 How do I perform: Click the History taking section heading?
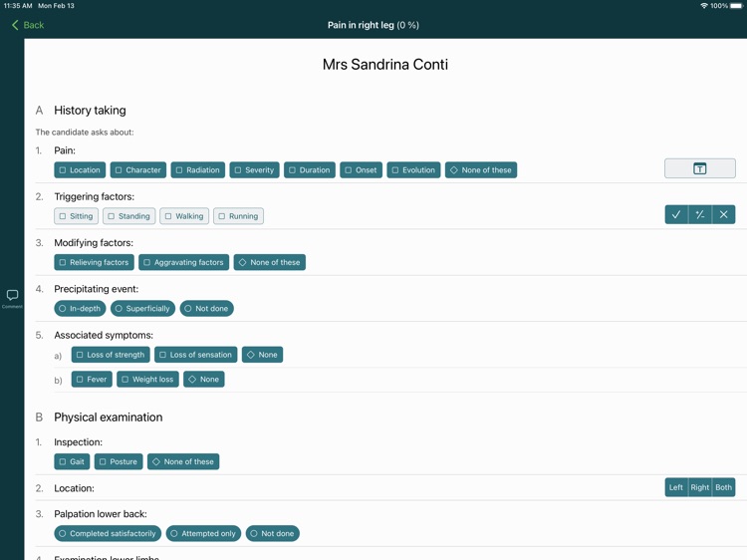[x=90, y=110]
